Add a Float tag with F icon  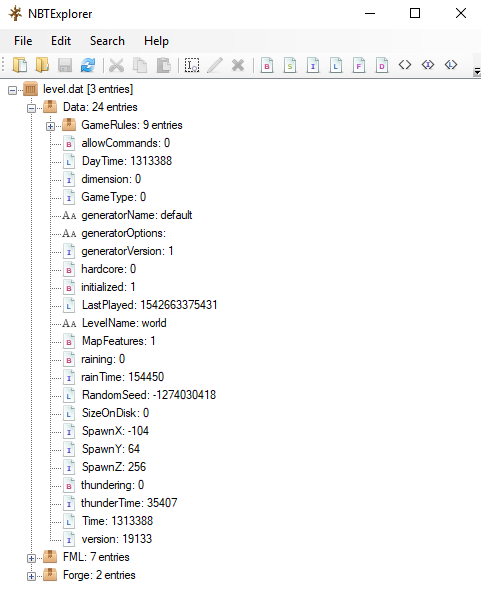[359, 65]
